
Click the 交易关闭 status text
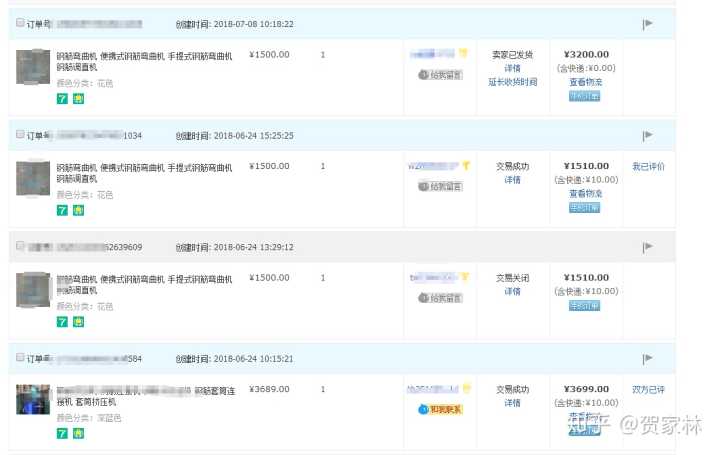[512, 278]
